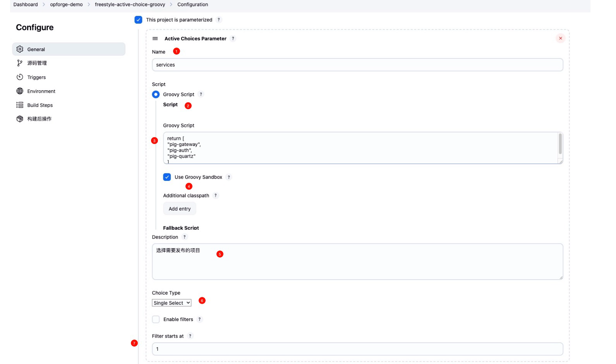The height and width of the screenshot is (364, 616).
Task: Click the post-build actions cube icon
Action: coord(20,119)
